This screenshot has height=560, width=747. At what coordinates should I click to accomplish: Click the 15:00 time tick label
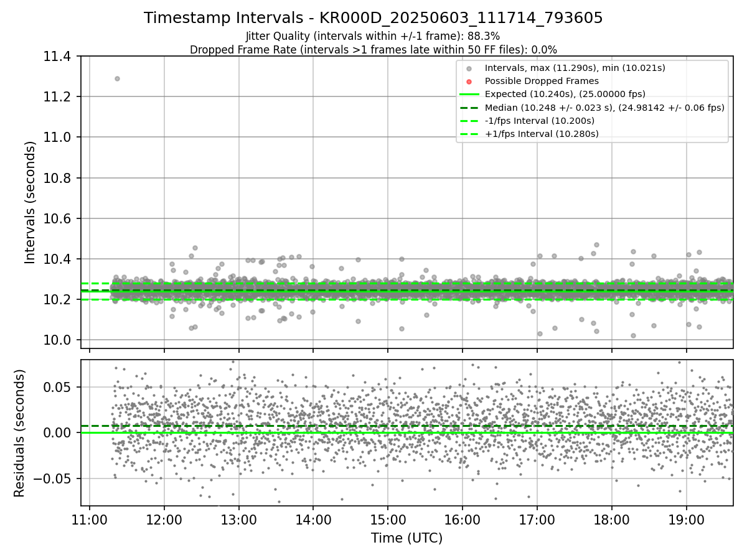388,520
